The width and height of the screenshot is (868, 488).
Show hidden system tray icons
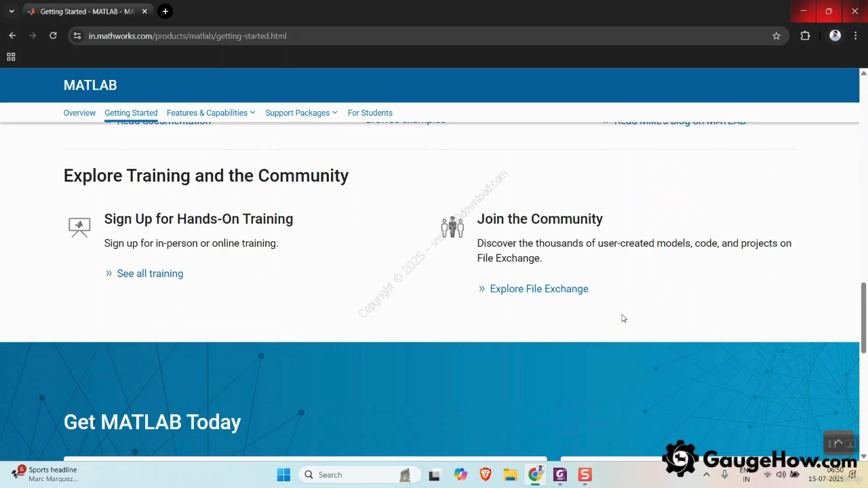click(707, 475)
